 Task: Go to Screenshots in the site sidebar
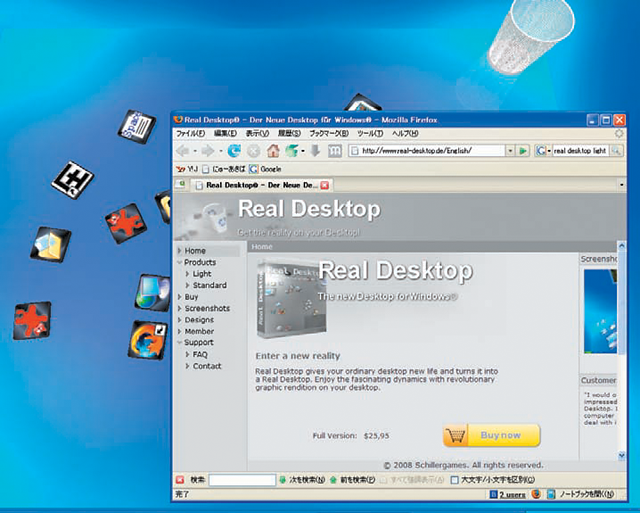207,309
